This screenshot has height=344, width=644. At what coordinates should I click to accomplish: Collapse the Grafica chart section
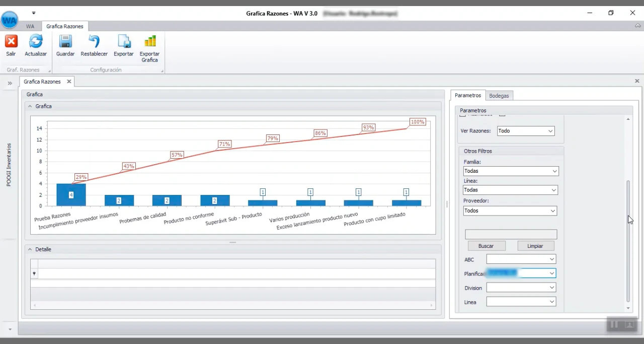[30, 106]
